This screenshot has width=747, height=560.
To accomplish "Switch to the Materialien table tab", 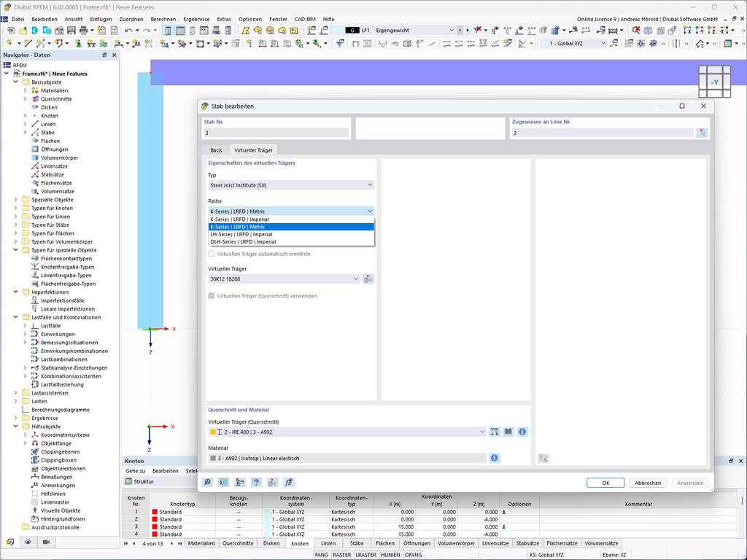I will (x=201, y=543).
